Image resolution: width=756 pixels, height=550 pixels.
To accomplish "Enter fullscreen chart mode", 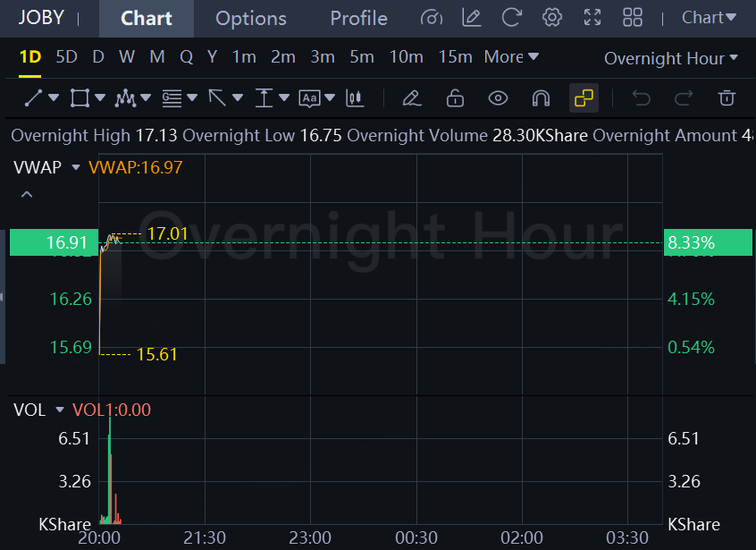I will pyautogui.click(x=592, y=18).
